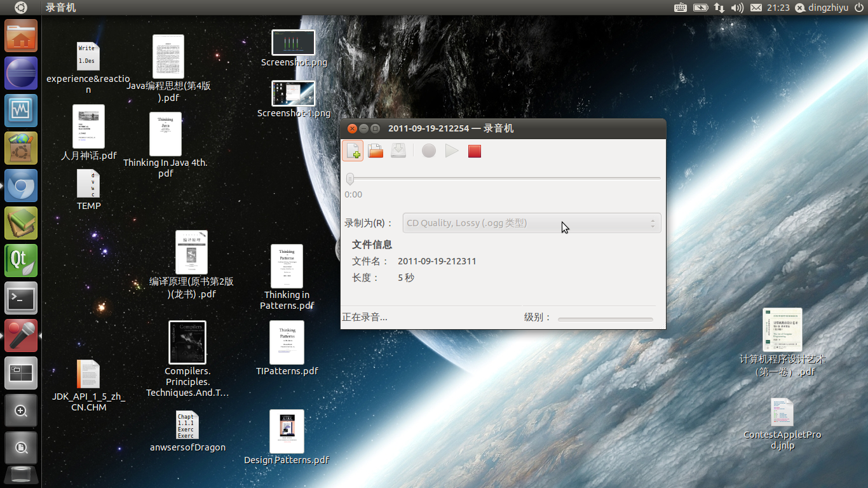Click the greyed-out Save icon in the recorder toolbar
Image resolution: width=868 pixels, height=488 pixels.
point(398,151)
